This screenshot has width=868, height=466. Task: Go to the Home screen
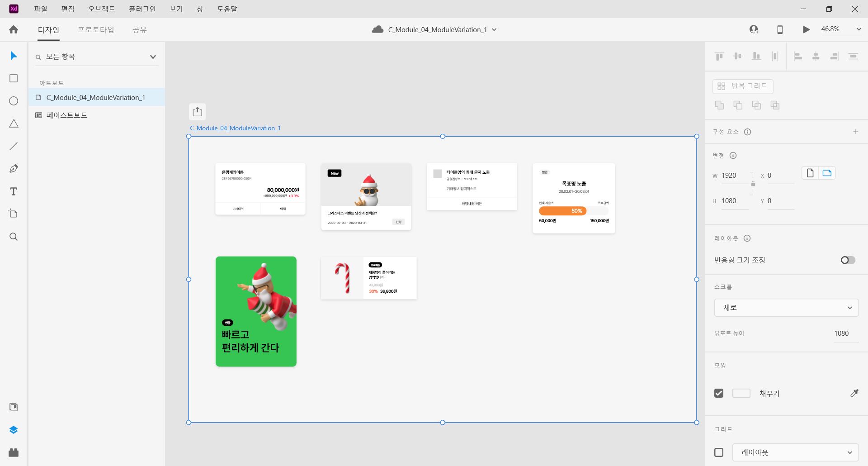click(x=14, y=29)
